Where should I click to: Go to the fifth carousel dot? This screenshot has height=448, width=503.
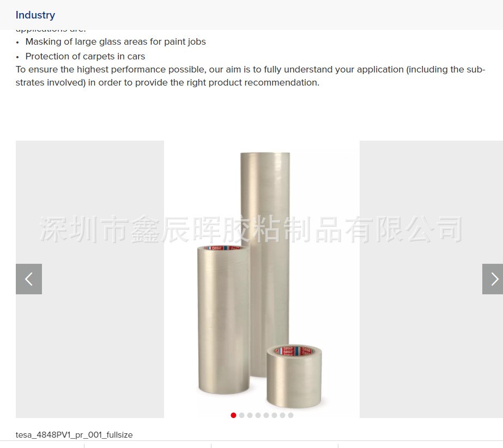pyautogui.click(x=266, y=415)
